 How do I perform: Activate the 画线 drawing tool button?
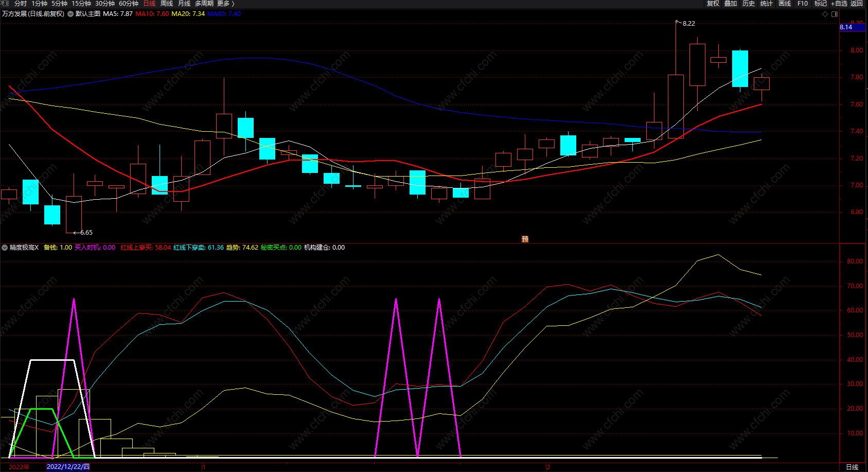[x=785, y=4]
